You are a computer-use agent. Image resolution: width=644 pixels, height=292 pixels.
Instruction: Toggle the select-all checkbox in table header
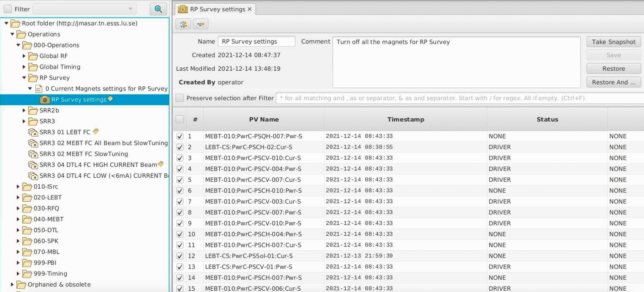(x=180, y=119)
